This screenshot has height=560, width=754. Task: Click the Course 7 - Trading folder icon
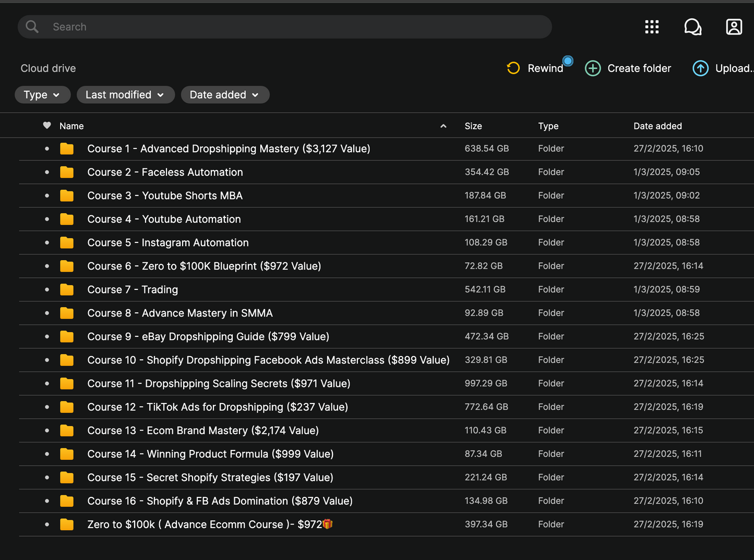pos(67,289)
